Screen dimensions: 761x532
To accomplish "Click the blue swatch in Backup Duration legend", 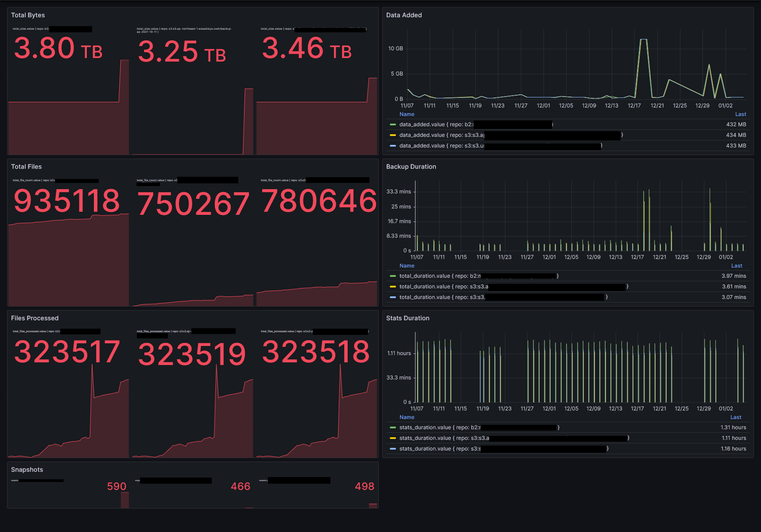I will (x=392, y=297).
